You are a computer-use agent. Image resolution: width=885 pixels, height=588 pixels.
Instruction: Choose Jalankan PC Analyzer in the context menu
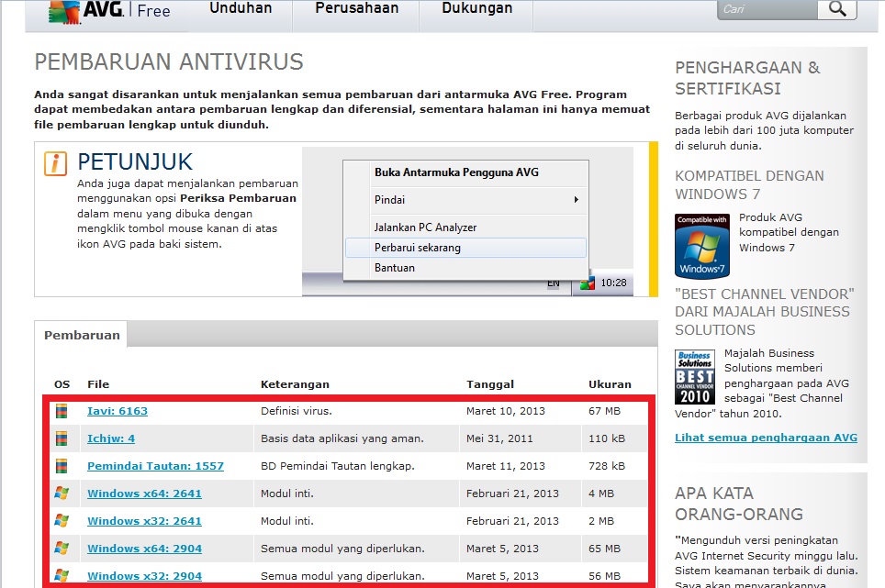[x=425, y=227]
